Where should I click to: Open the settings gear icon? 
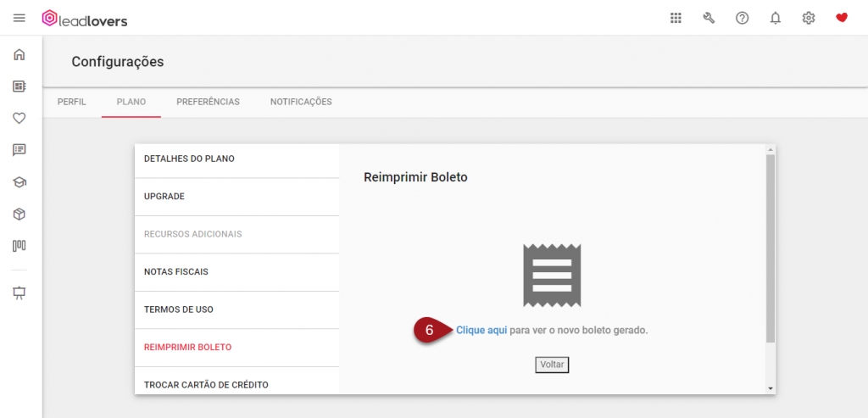(808, 18)
